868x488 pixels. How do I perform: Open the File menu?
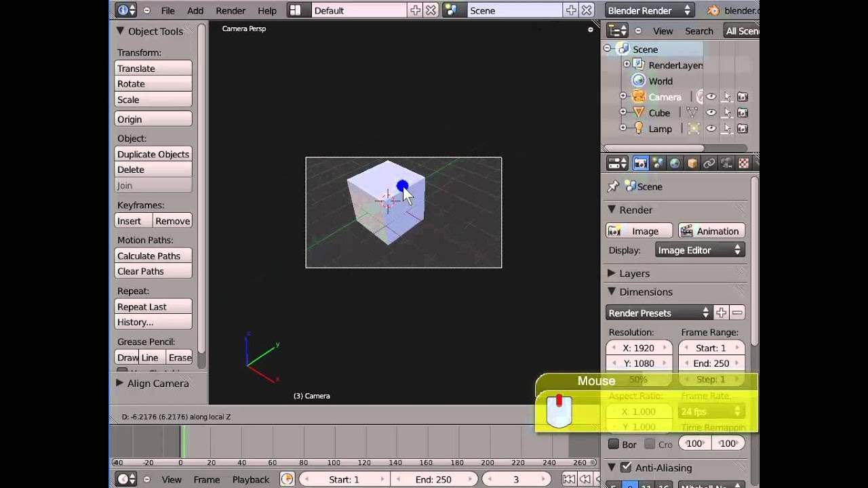pos(167,11)
